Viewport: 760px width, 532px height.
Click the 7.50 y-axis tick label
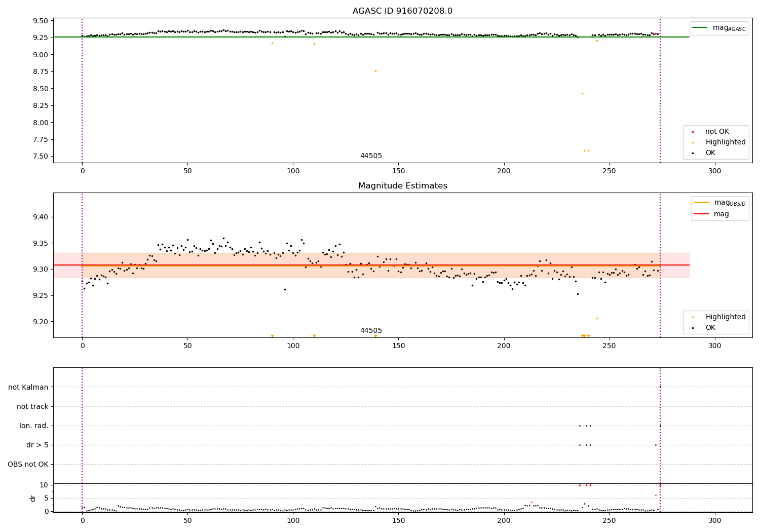(x=41, y=157)
